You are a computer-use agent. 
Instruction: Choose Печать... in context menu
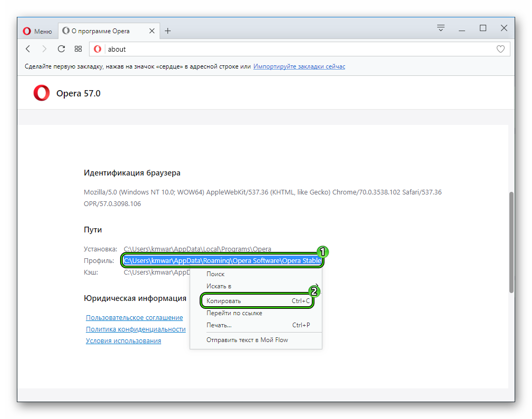pyautogui.click(x=256, y=325)
